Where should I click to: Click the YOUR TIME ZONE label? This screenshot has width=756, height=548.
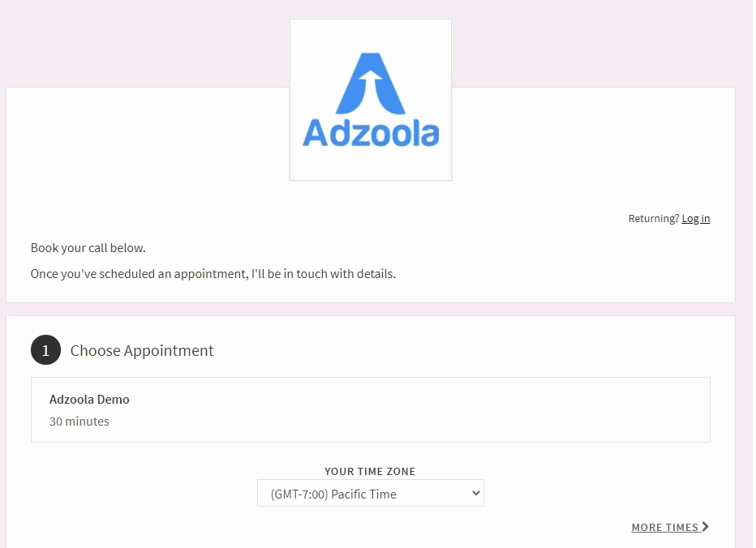370,471
